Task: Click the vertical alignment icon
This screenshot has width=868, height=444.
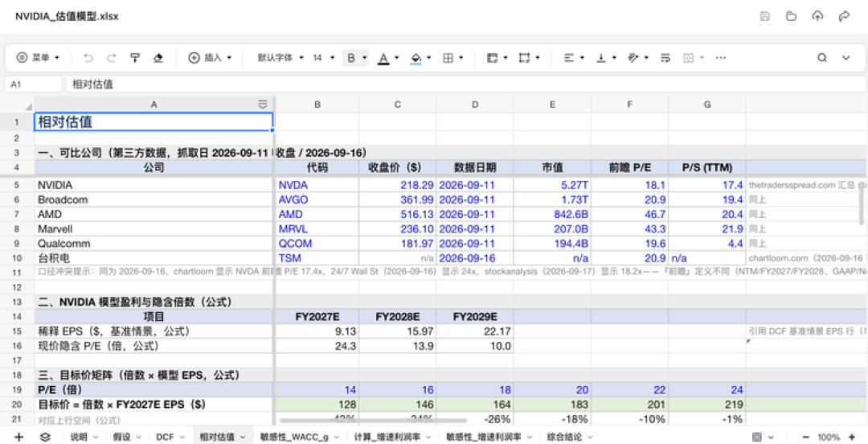Action: [x=600, y=58]
